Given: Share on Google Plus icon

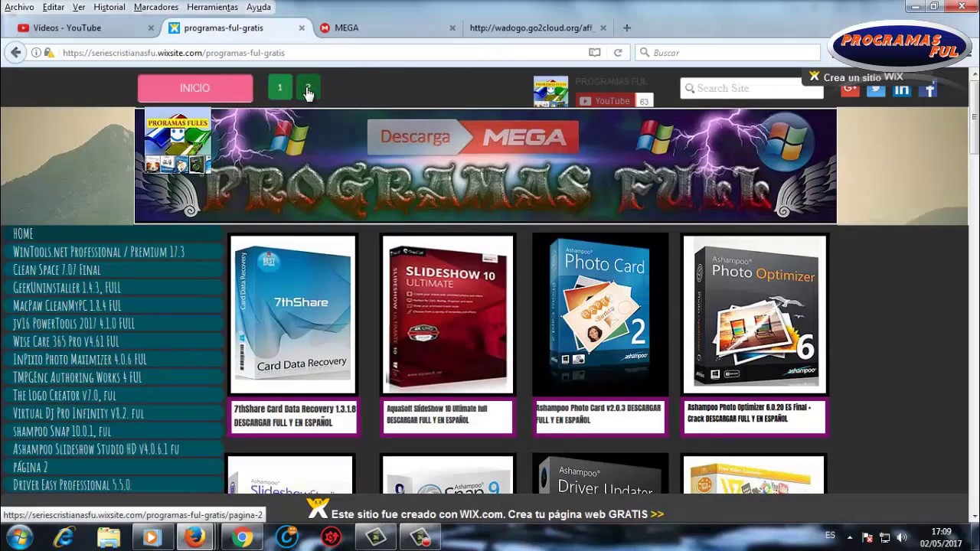Looking at the screenshot, I should 850,90.
